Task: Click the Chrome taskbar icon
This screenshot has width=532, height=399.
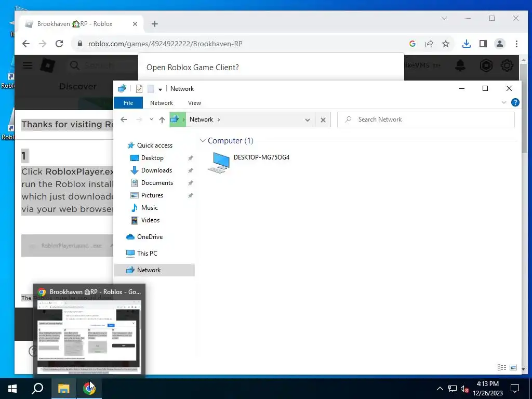Action: [89, 389]
